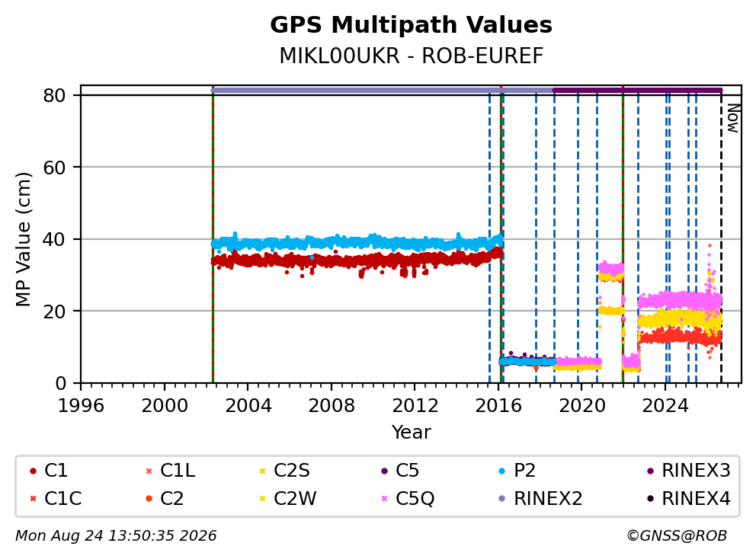Select the C2S legend entry
756x559 pixels.
pyautogui.click(x=284, y=471)
